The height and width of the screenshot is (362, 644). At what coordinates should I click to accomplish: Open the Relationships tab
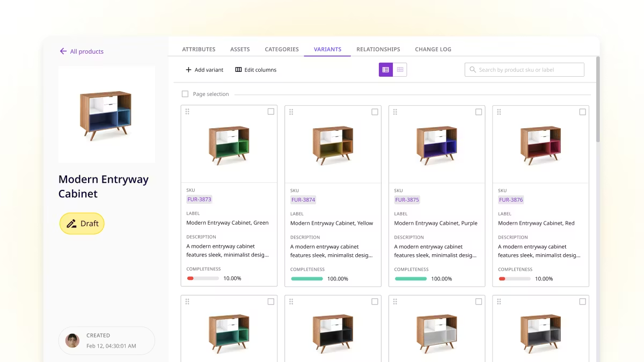coord(378,49)
